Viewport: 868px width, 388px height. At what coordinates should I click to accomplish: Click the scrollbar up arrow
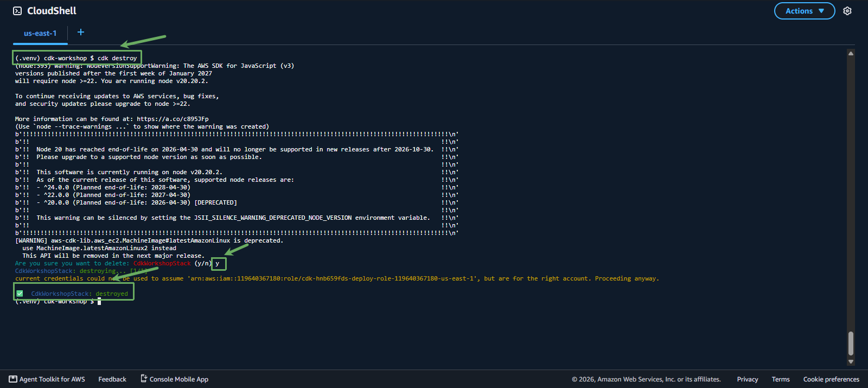[851, 53]
